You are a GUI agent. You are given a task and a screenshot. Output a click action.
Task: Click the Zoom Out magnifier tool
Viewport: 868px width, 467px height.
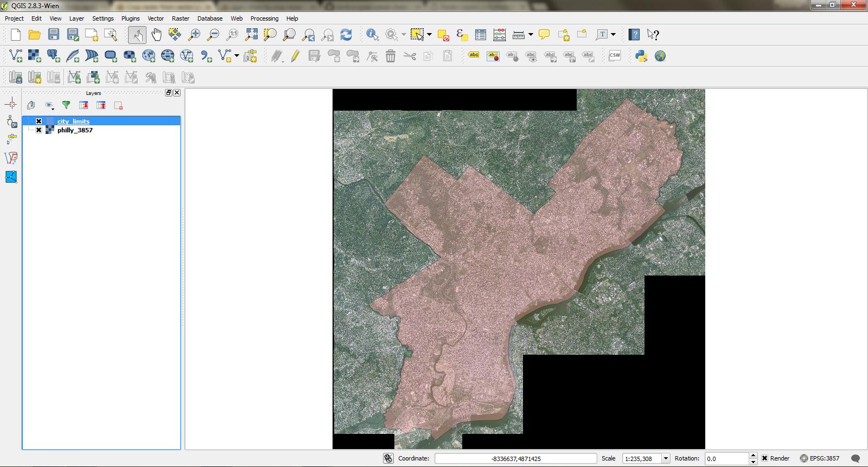point(213,35)
